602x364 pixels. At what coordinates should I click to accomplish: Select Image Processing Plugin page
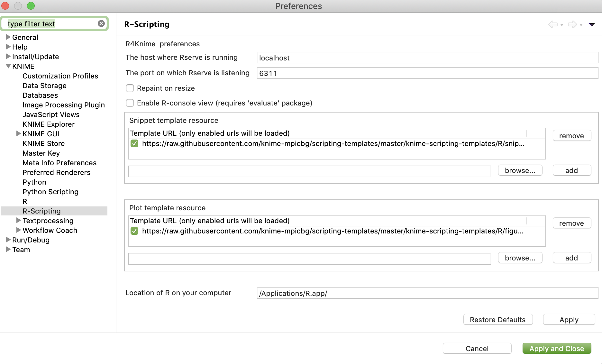[x=64, y=105]
